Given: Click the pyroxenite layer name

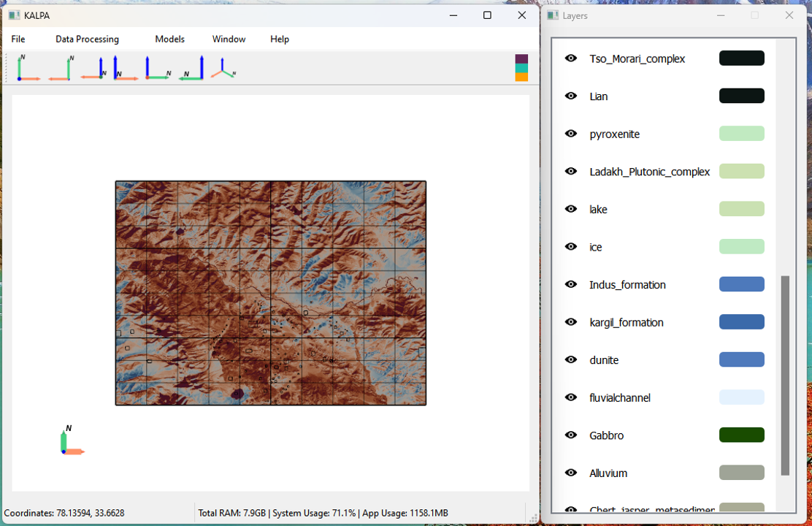Looking at the screenshot, I should [x=614, y=134].
